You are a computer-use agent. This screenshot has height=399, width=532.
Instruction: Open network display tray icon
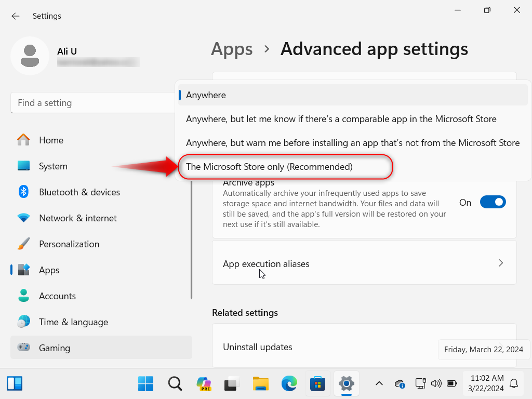tap(420, 384)
